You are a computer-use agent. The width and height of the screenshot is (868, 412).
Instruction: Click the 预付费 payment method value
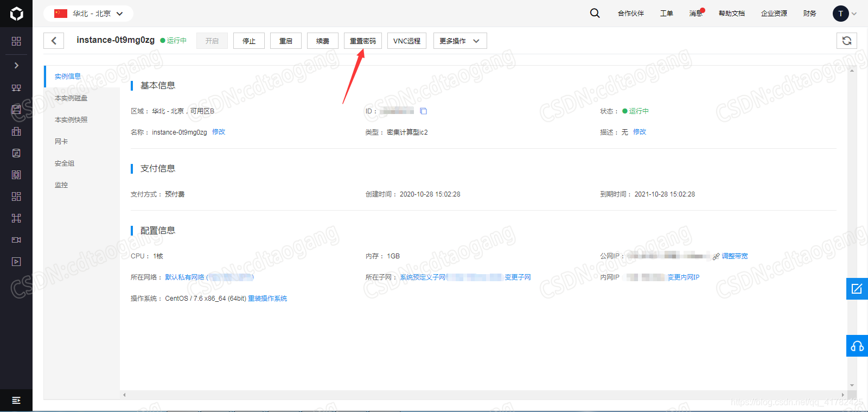click(175, 194)
